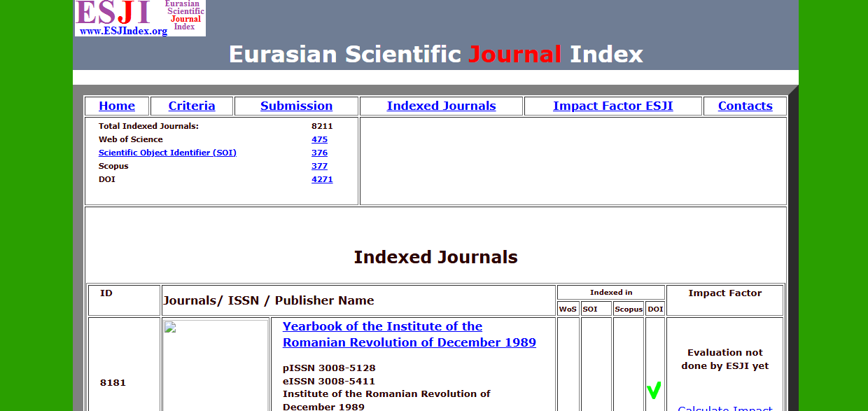Click the www.ESJIndex.org text in logo
The image size is (868, 411).
tap(123, 31)
